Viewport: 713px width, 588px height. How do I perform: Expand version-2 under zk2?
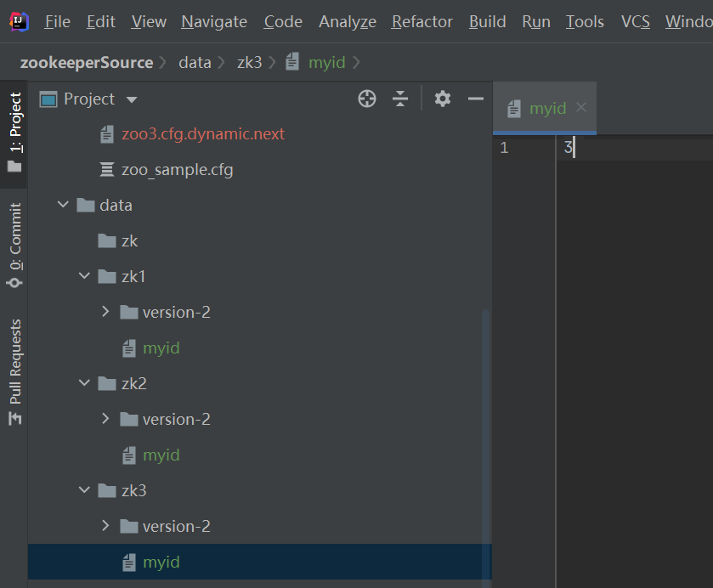pos(105,418)
